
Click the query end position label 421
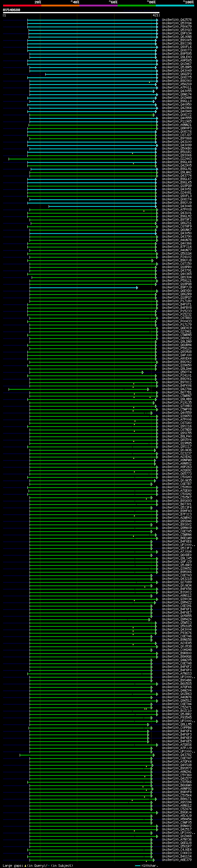tap(155, 15)
